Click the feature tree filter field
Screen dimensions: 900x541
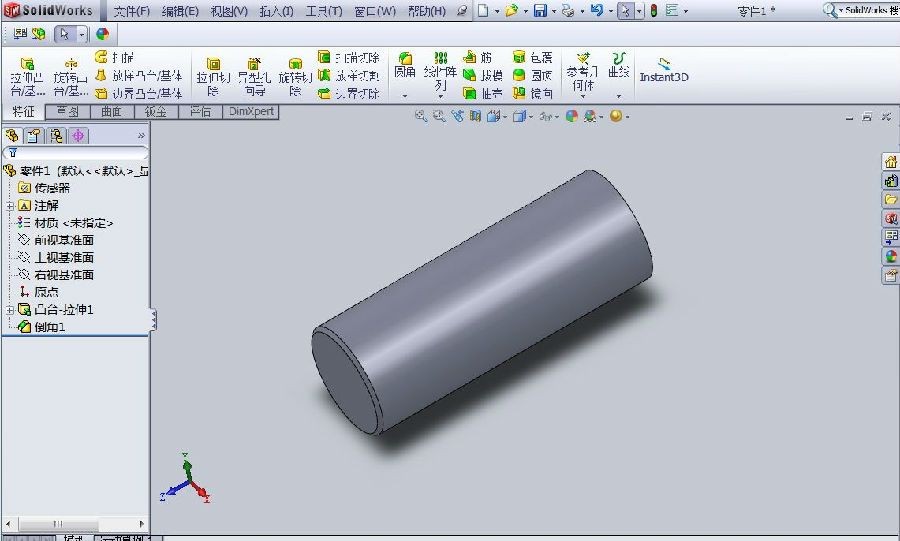click(75, 153)
